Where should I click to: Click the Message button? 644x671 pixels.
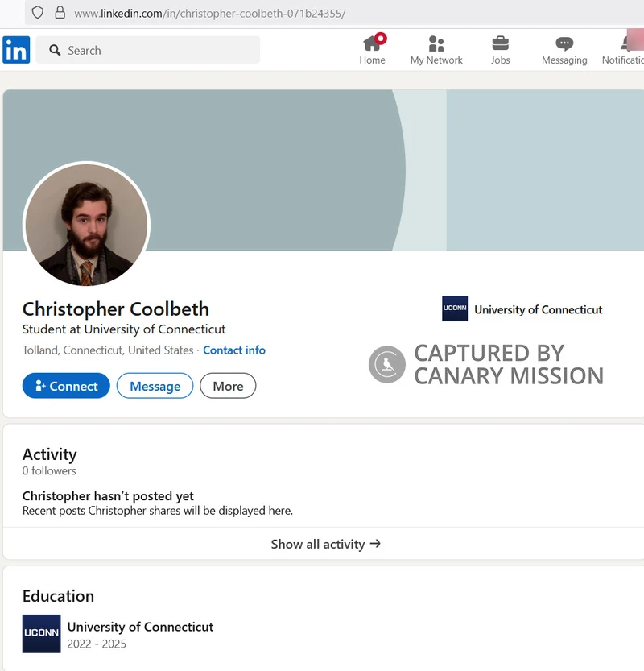tap(155, 386)
